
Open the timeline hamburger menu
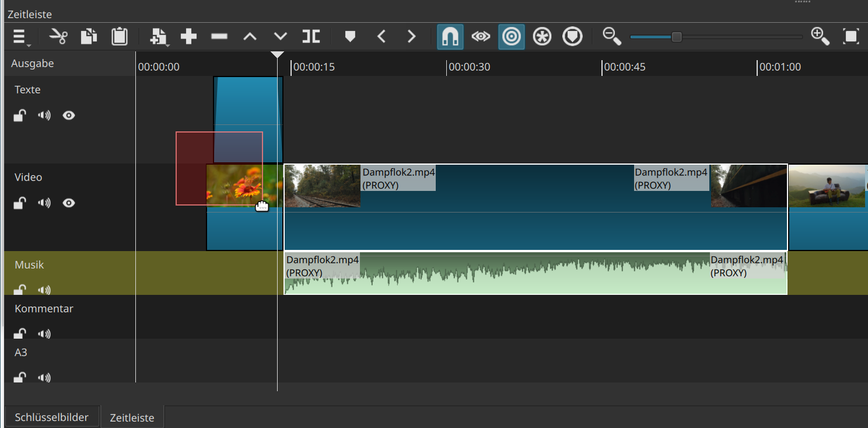pos(20,37)
